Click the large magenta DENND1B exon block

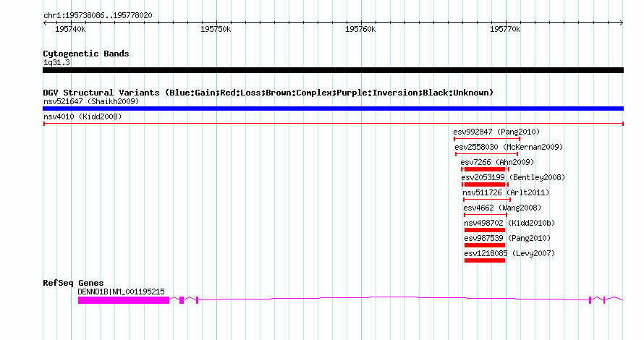point(124,300)
